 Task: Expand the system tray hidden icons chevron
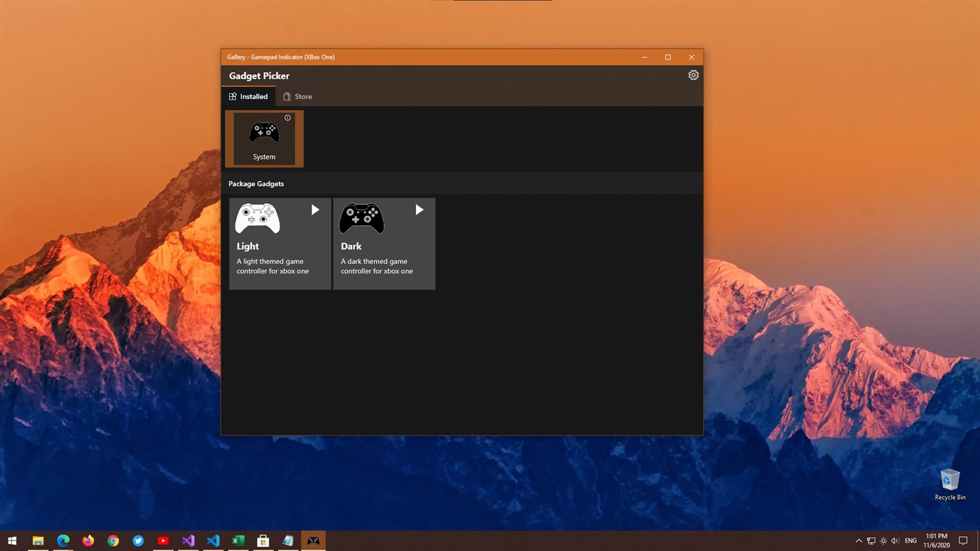coord(858,540)
